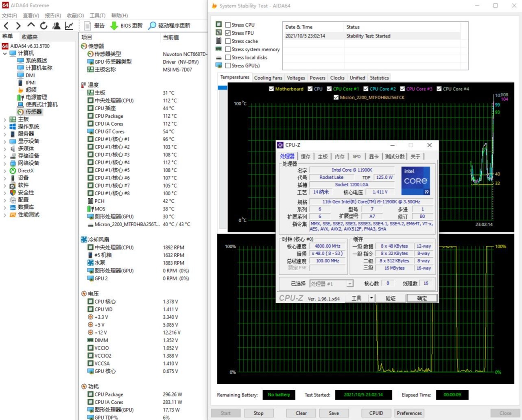
Task: Toggle the Motherboard temperature graph checkbox
Action: 271,89
